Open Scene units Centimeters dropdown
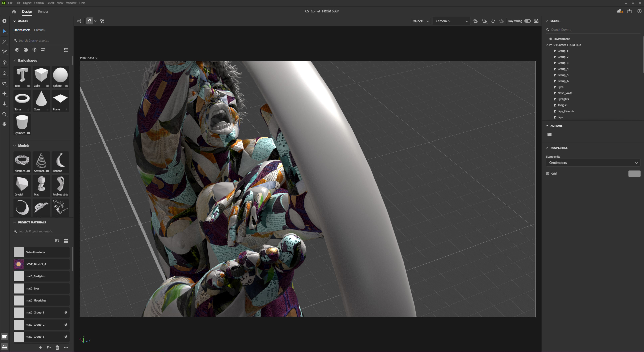This screenshot has height=352, width=644. [x=593, y=163]
